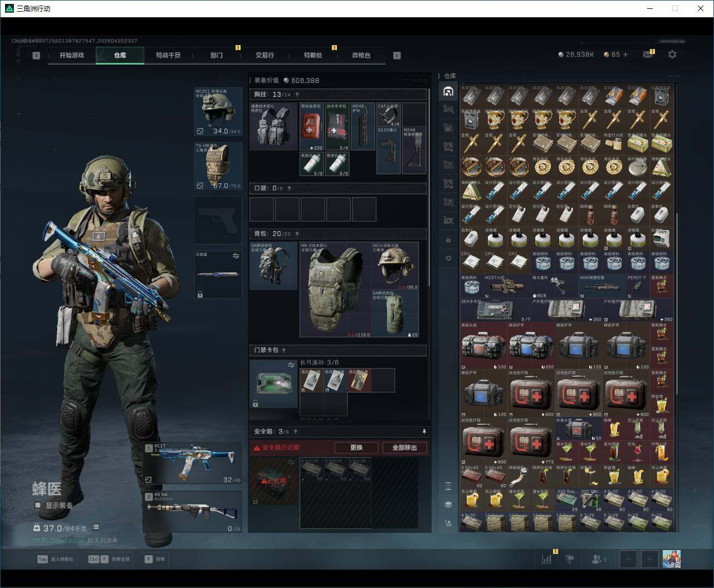Click the 全部移出 button

click(405, 448)
